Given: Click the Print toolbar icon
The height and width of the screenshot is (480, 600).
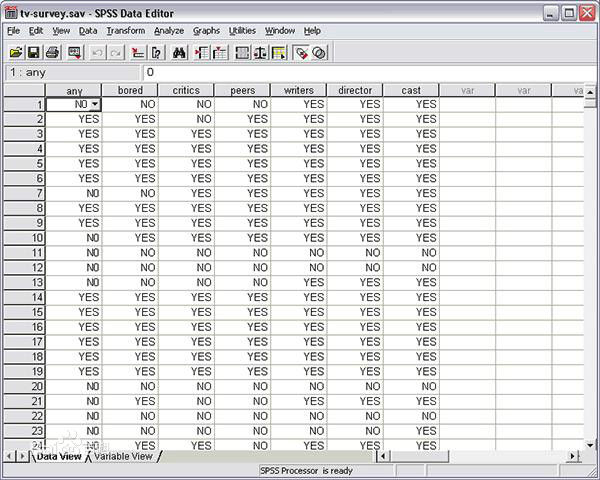Looking at the screenshot, I should 52,52.
